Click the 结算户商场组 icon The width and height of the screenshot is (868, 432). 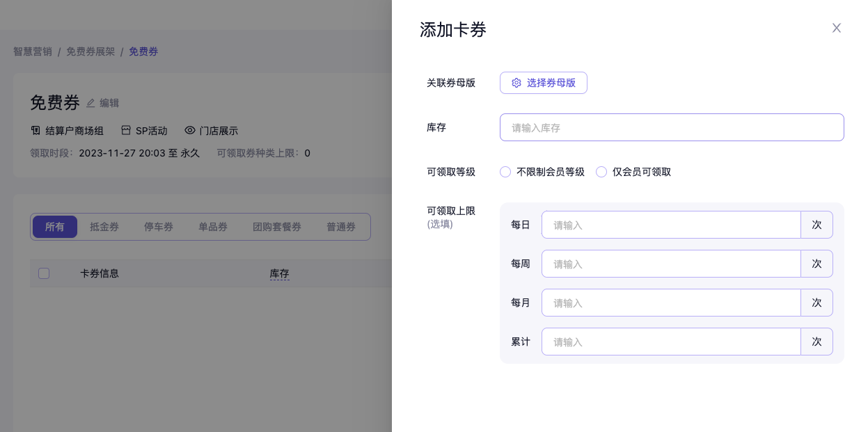(35, 131)
